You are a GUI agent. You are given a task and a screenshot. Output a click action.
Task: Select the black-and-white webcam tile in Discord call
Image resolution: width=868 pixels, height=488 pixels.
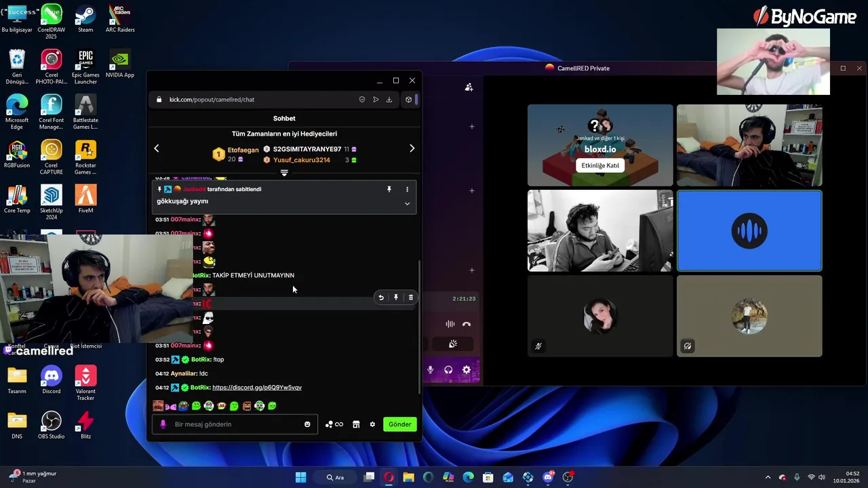tap(600, 230)
